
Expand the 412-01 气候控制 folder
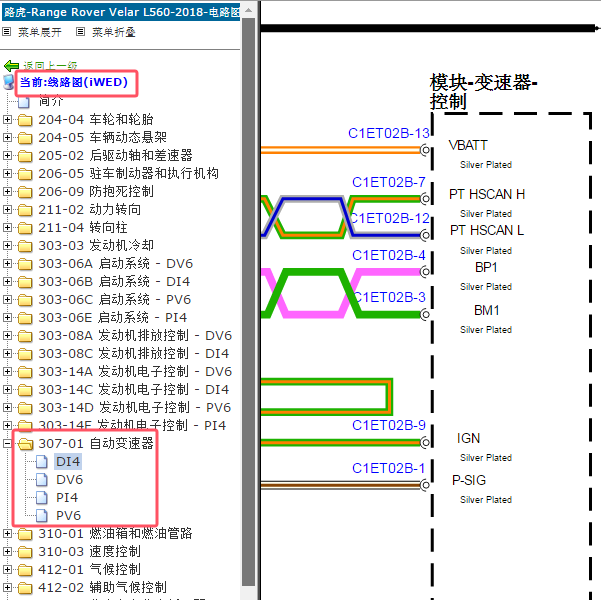(x=7, y=569)
